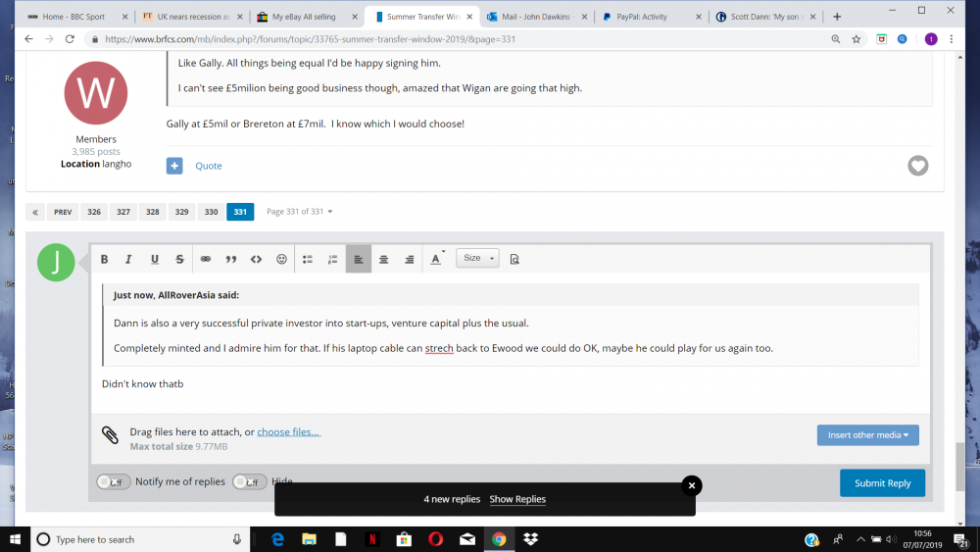Toggle bold formatting in the editor
The width and height of the screenshot is (980, 552).
point(104,259)
